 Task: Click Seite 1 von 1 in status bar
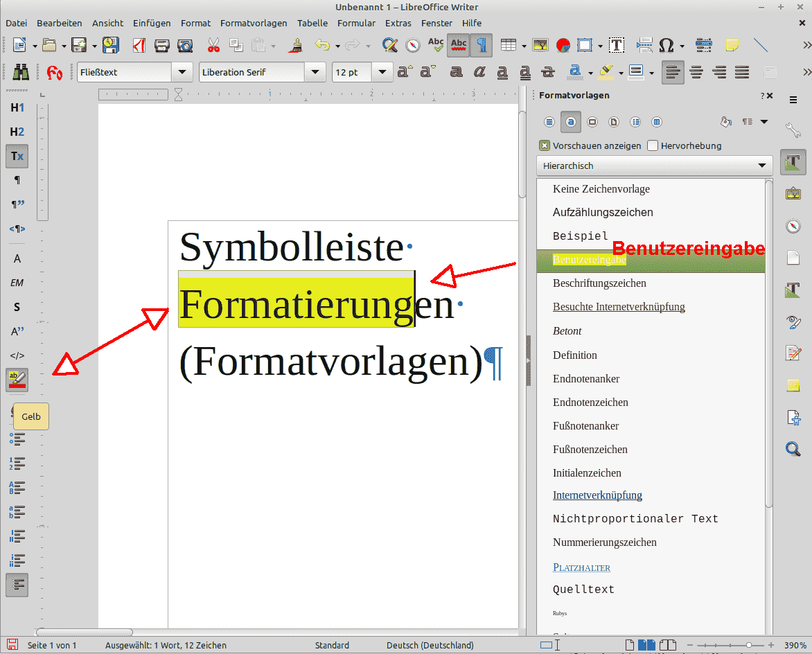coord(52,645)
